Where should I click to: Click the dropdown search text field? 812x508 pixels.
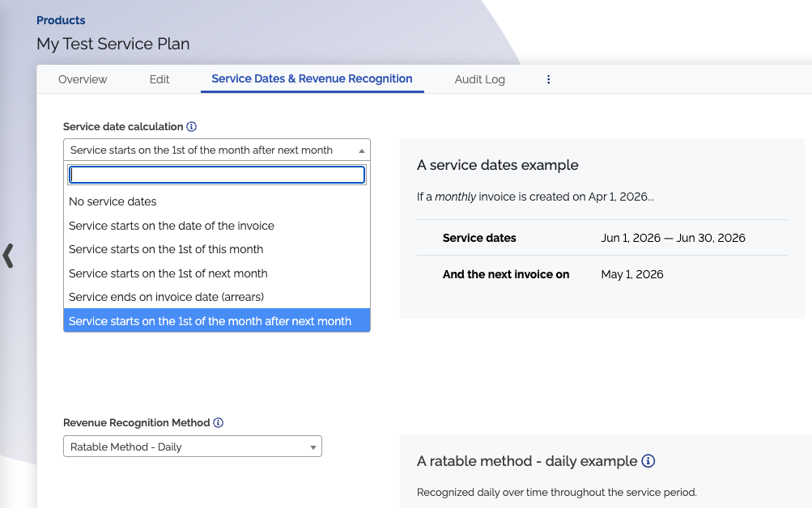coord(217,175)
